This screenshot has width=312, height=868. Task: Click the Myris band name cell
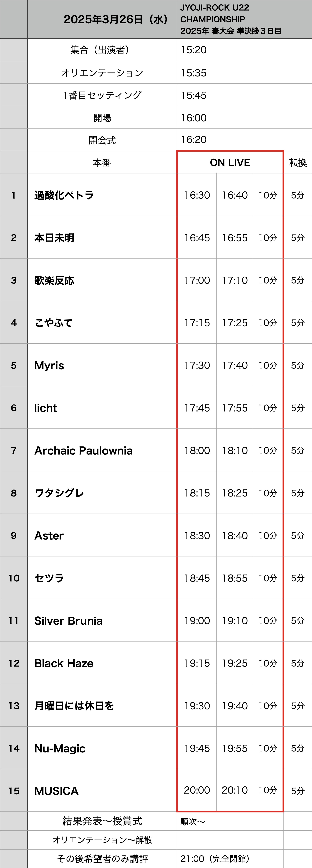click(x=102, y=365)
